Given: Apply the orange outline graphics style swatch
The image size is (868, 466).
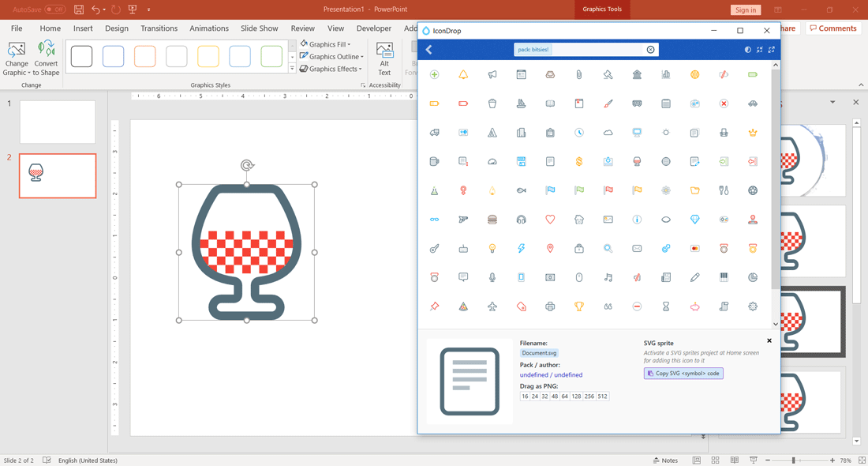Looking at the screenshot, I should click(145, 56).
